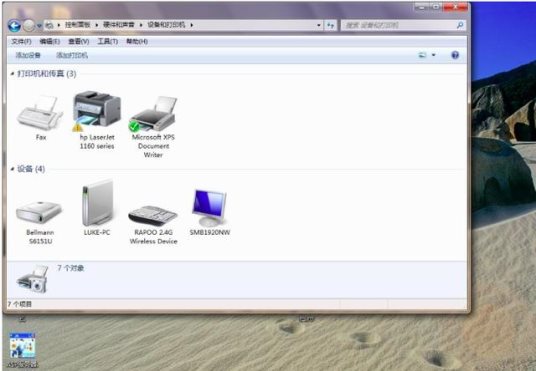Image resolution: width=536 pixels, height=371 pixels.
Task: Select RAPOO 2.4G Wireless Device keyboard
Action: (153, 224)
